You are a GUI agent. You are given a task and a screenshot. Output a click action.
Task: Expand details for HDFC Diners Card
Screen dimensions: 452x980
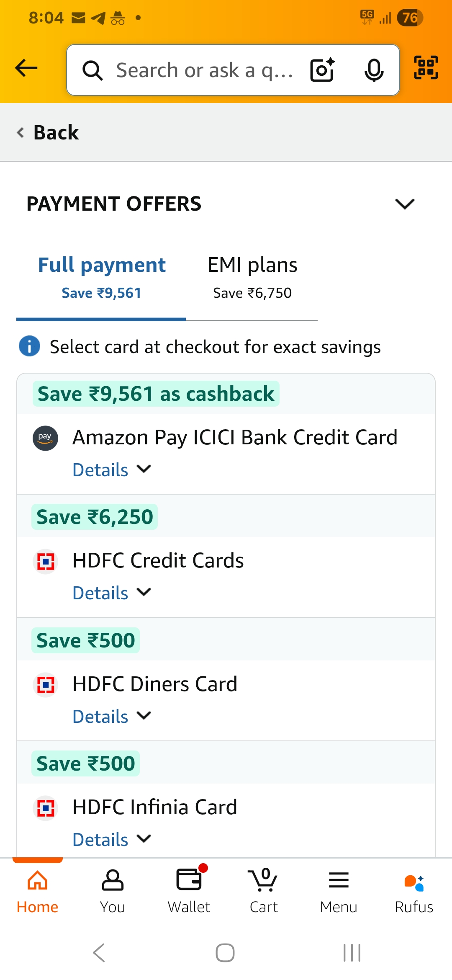tap(111, 717)
